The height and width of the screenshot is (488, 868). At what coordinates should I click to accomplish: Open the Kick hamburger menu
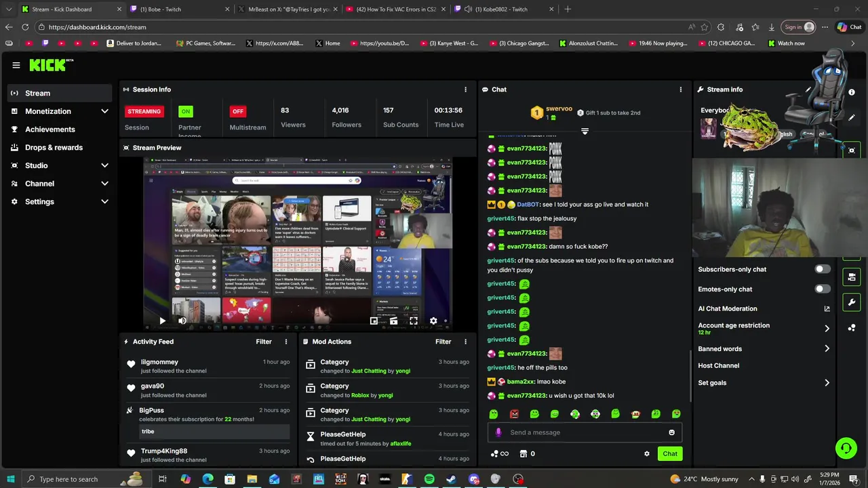[16, 65]
